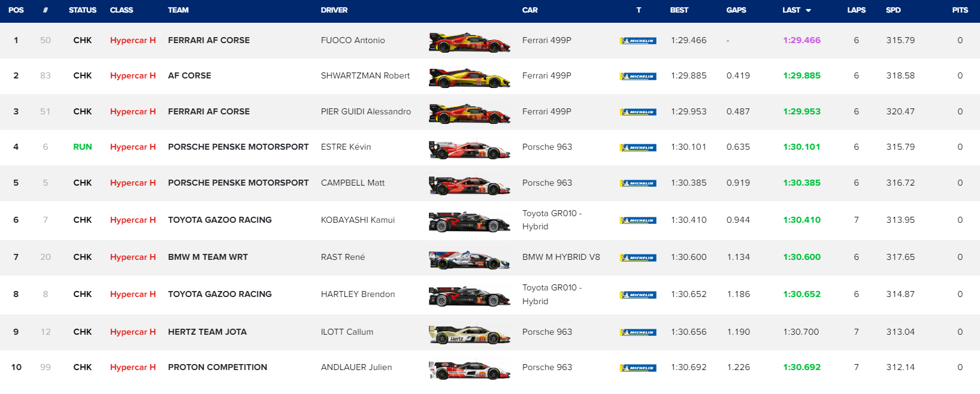Sort by the GAPS column header
The height and width of the screenshot is (394, 980).
tap(736, 10)
